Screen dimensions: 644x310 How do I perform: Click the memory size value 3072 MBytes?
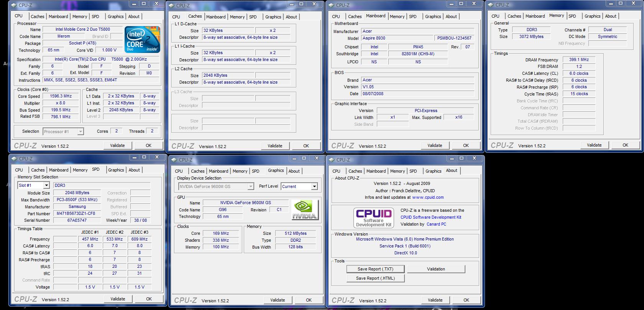531,36
